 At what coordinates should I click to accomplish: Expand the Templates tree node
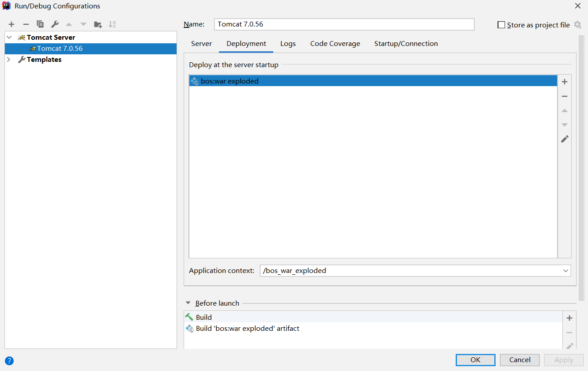click(x=9, y=60)
